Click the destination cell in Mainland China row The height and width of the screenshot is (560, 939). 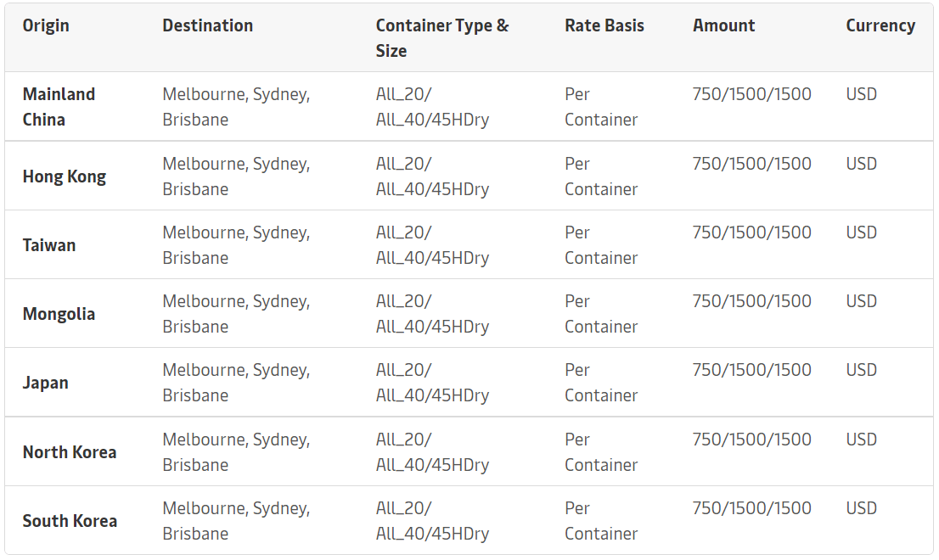click(236, 107)
